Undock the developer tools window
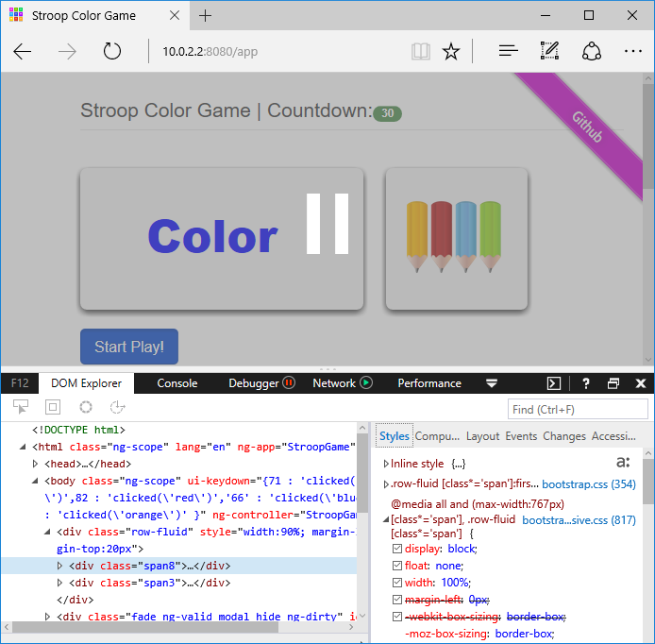The width and height of the screenshot is (655, 644). pyautogui.click(x=613, y=383)
